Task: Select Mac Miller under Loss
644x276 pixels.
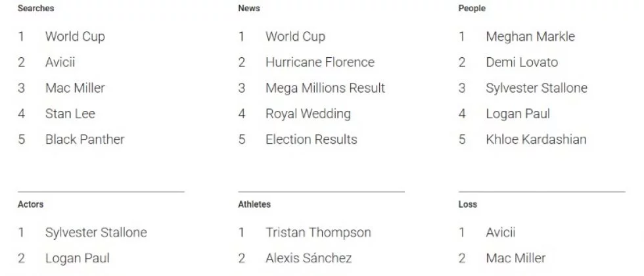Action: 516,258
